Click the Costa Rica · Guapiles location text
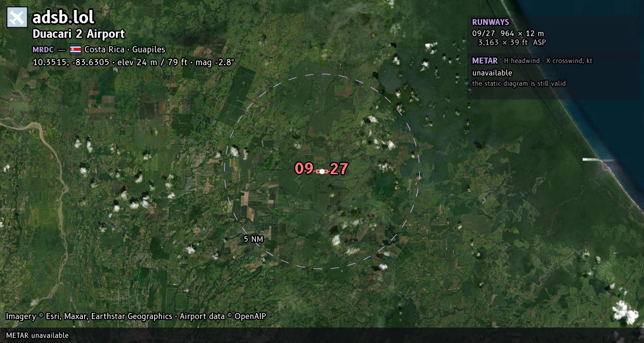This screenshot has height=343, width=644. (125, 49)
